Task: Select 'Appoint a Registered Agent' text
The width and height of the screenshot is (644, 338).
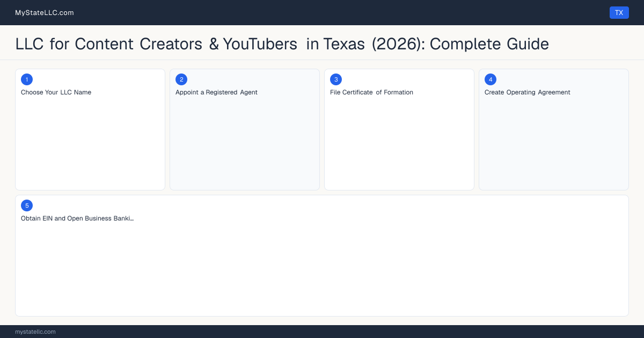Action: pos(216,92)
